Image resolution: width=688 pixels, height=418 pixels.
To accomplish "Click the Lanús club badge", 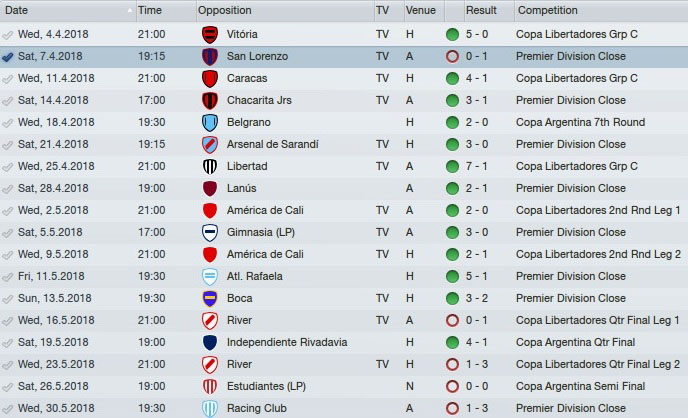I will point(210,188).
